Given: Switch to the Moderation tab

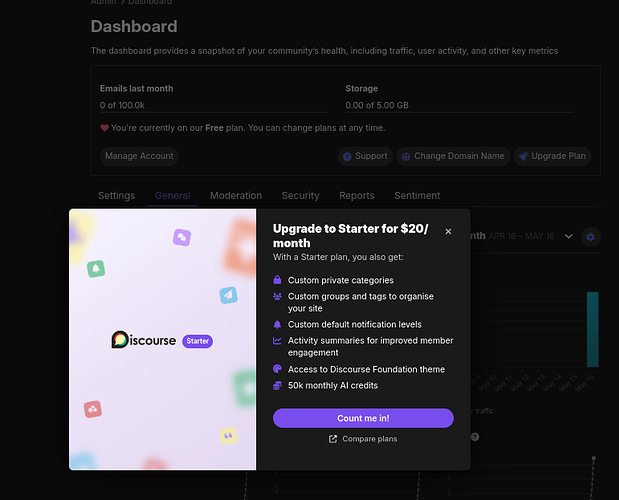Looking at the screenshot, I should tap(236, 196).
